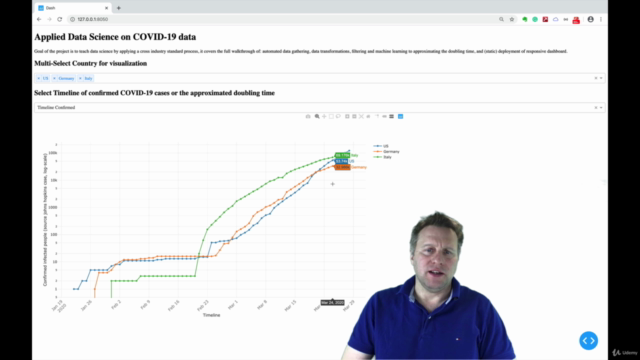Go back in the browser
Screen dimensions: 640x360
pyautogui.click(x=39, y=19)
